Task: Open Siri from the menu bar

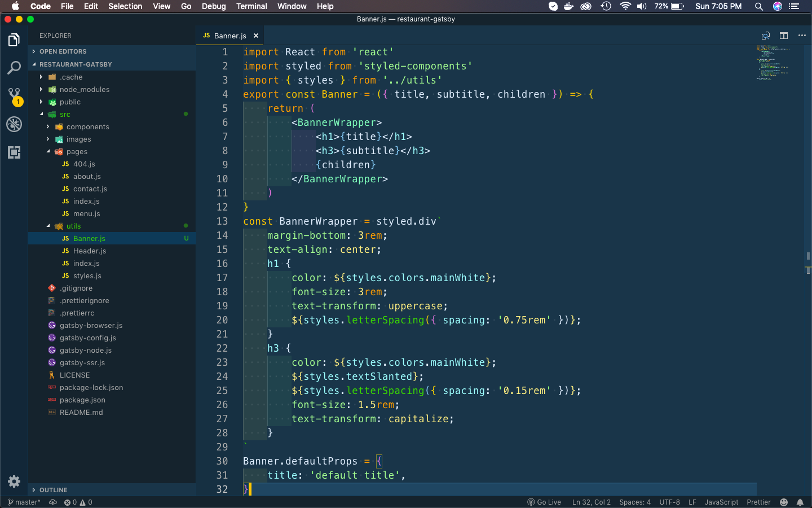Action: (778, 6)
